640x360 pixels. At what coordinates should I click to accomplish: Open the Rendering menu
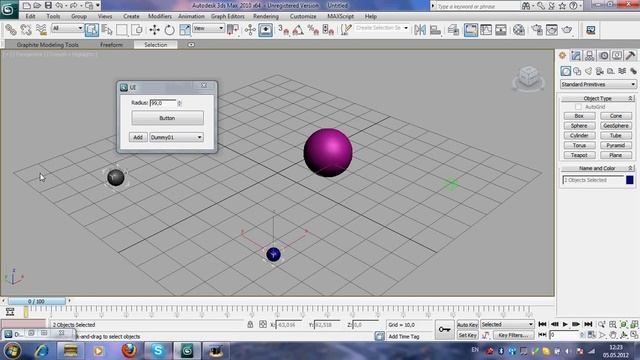tap(266, 16)
